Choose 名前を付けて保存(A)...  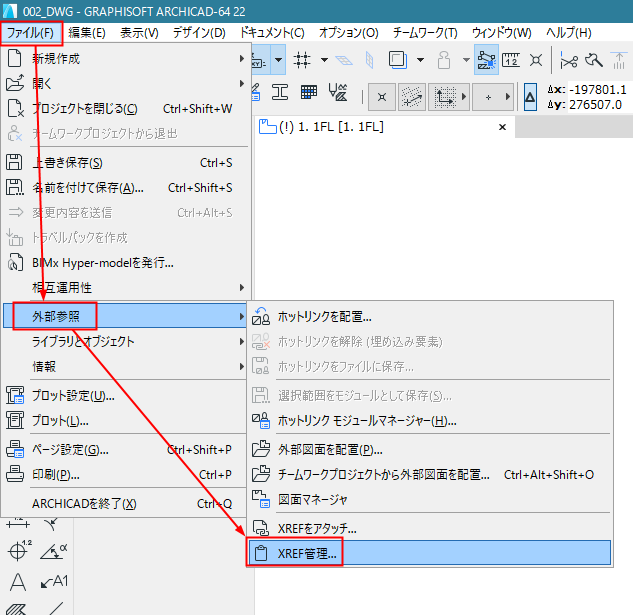point(126,188)
